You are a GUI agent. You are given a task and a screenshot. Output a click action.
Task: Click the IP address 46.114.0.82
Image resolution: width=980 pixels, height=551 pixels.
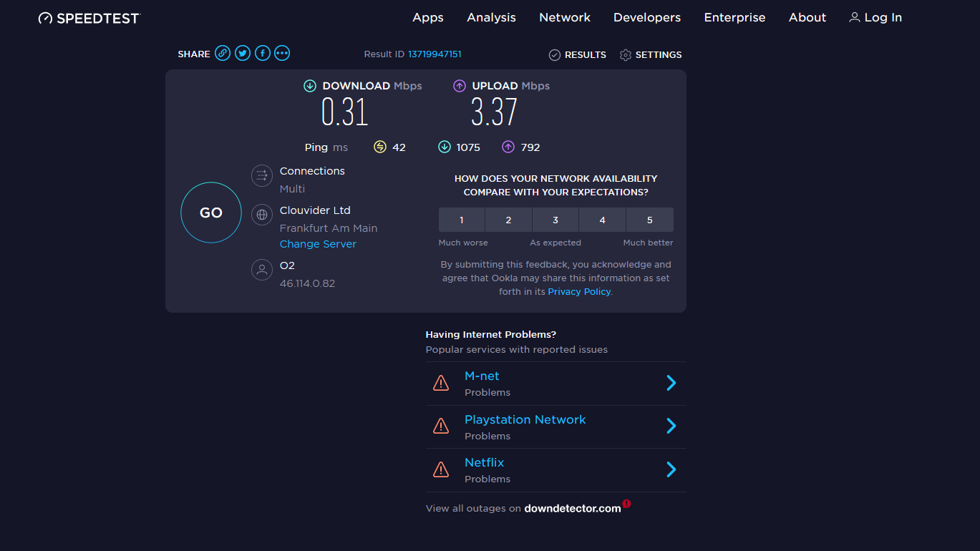(x=307, y=283)
